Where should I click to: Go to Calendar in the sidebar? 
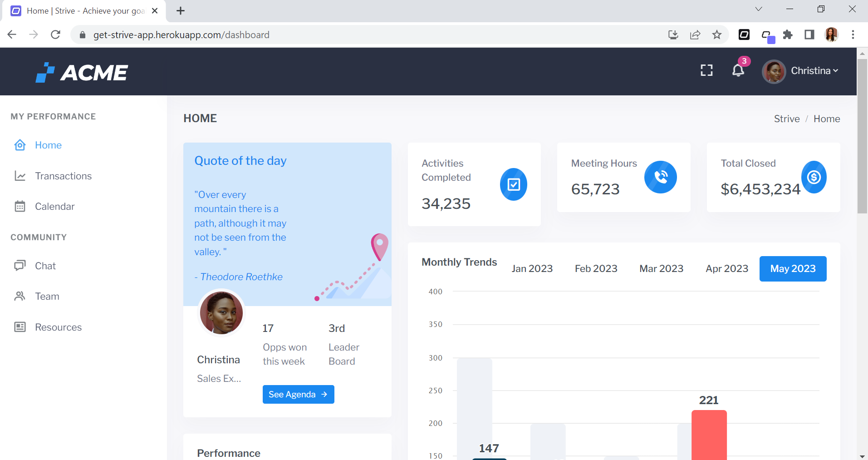pyautogui.click(x=54, y=207)
